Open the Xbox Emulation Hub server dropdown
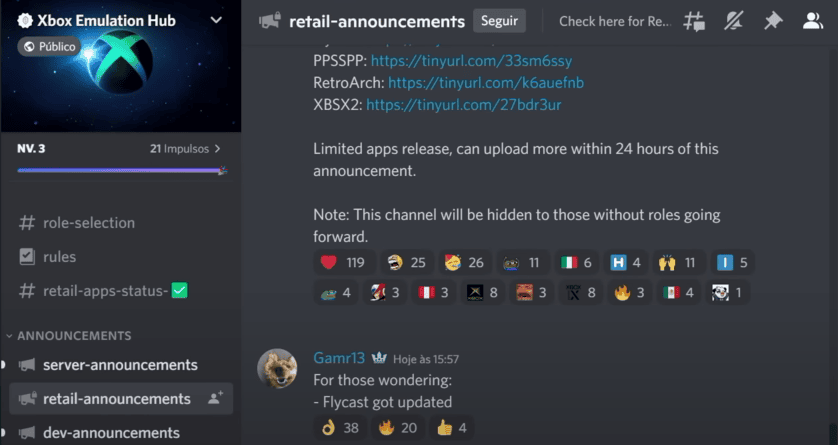Viewport: 838px width, 445px height. pos(216,20)
